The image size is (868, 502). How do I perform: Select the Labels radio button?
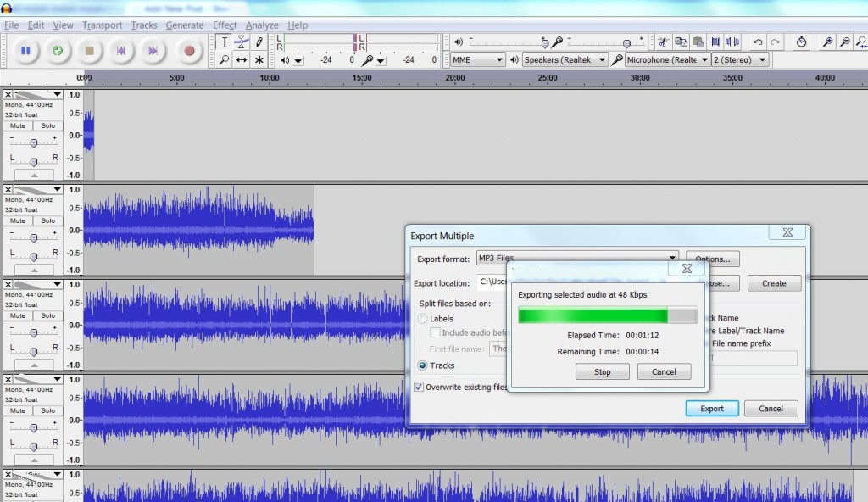(423, 319)
